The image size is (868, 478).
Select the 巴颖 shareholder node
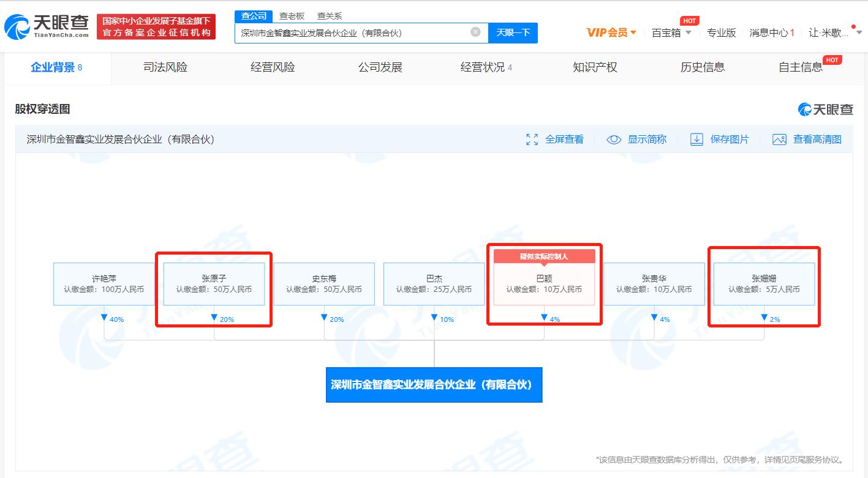(x=544, y=284)
